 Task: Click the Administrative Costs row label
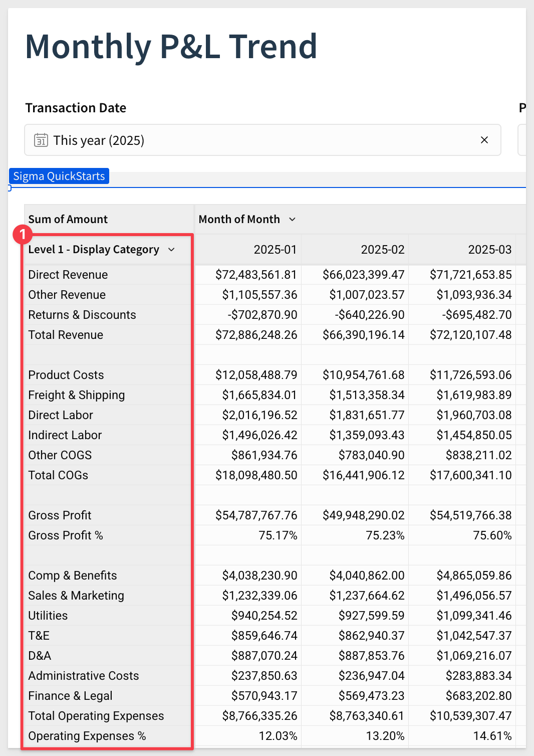tap(84, 676)
